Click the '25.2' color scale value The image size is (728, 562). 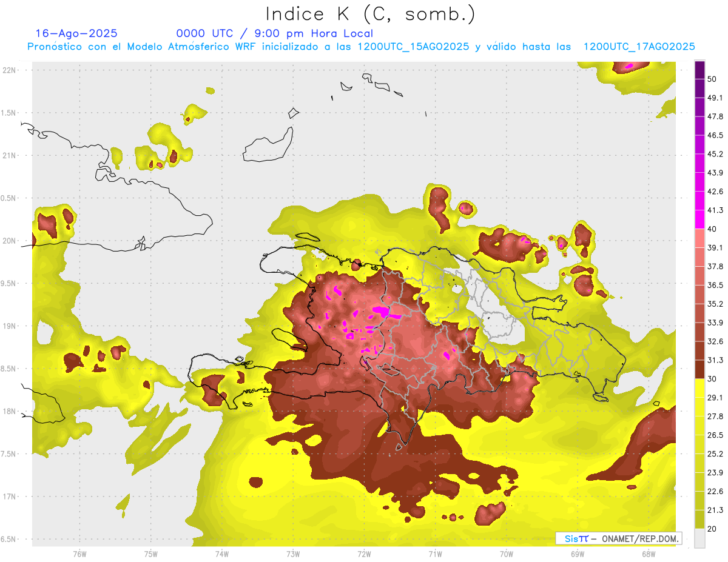point(715,454)
